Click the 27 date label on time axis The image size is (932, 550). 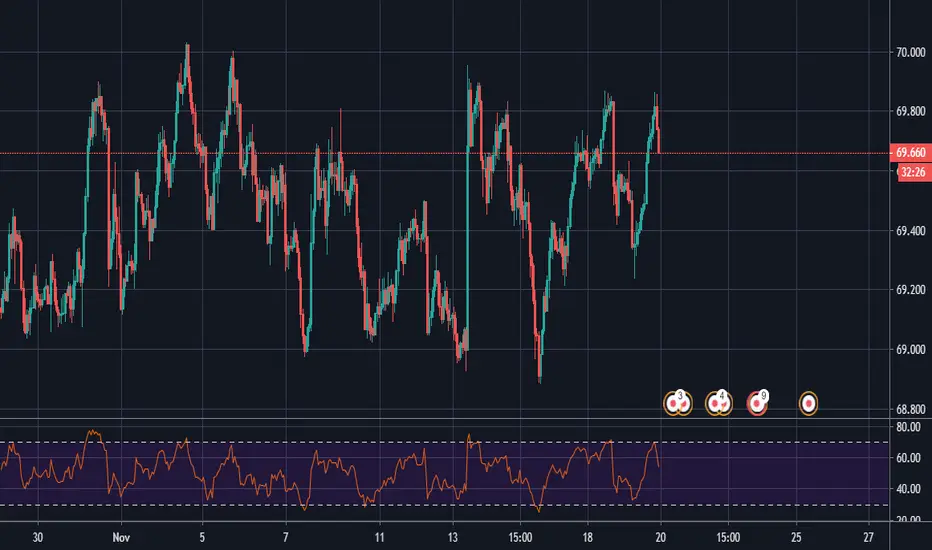(868, 538)
